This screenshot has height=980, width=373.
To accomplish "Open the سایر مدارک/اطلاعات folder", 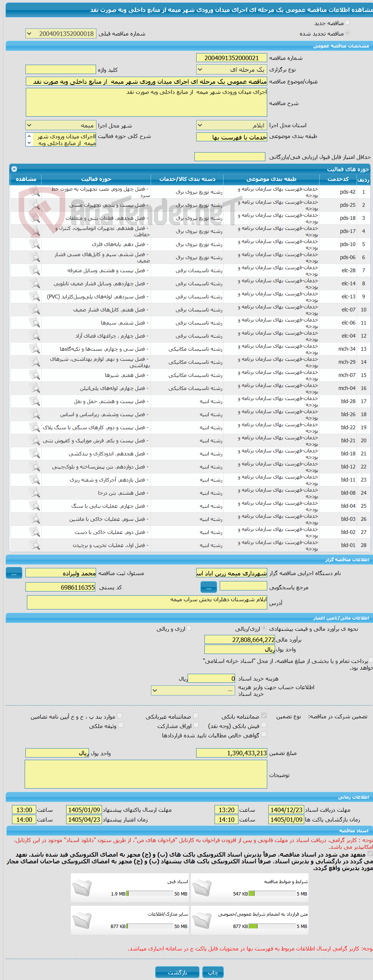I will (x=82, y=920).
